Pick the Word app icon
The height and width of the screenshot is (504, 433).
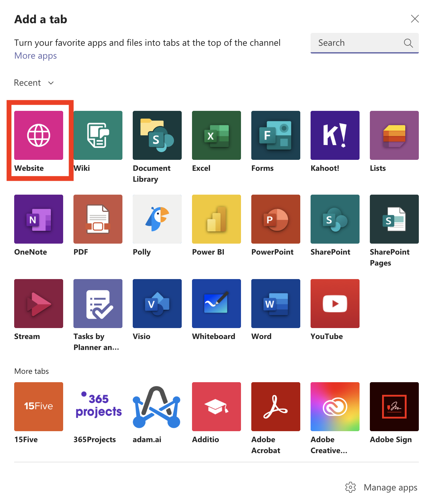point(276,304)
